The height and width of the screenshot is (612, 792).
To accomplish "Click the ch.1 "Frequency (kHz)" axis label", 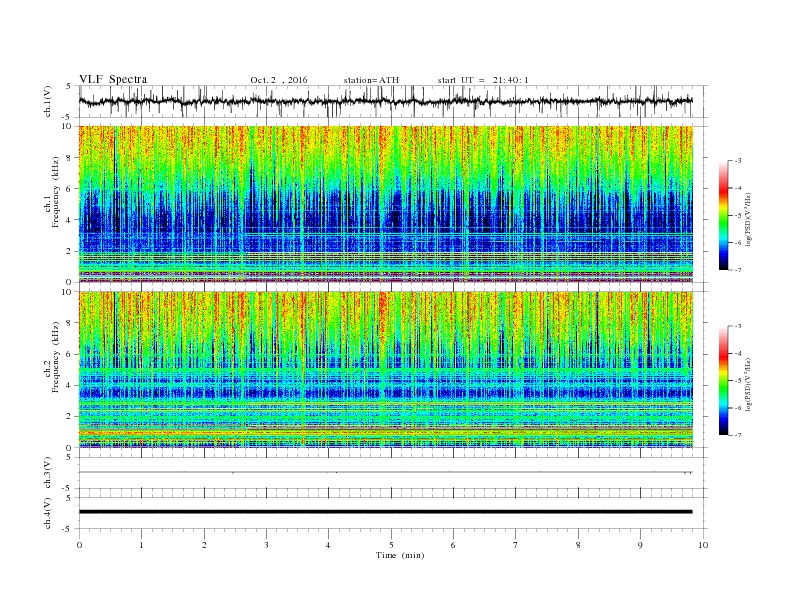I will [55, 192].
